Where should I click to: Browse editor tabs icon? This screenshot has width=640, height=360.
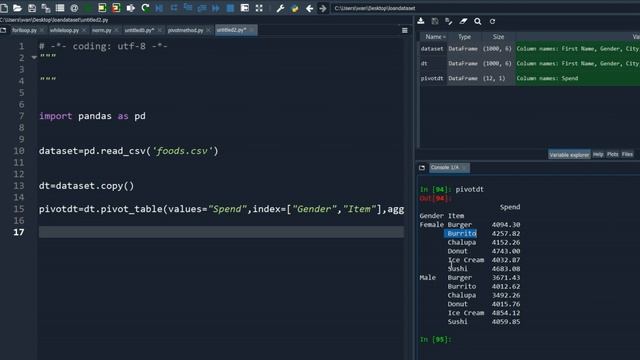click(x=3, y=30)
